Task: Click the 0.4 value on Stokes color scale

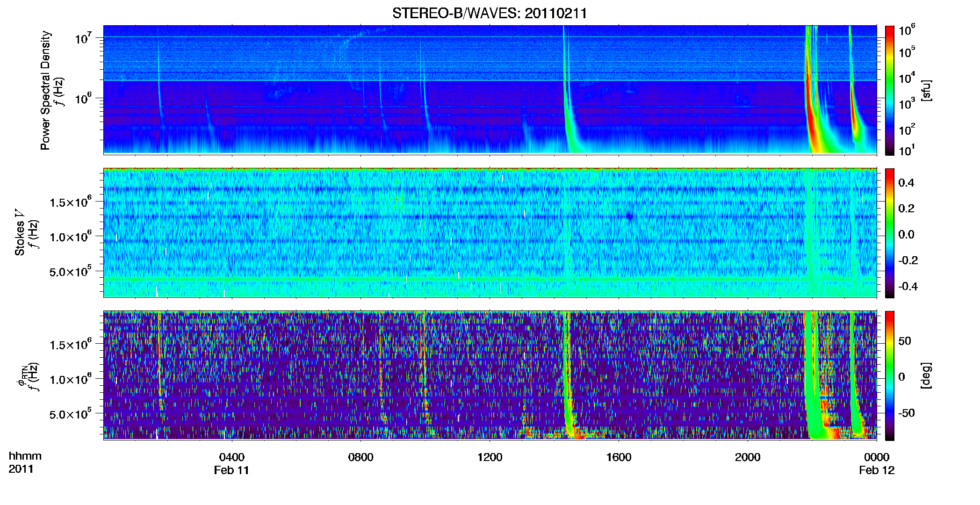Action: coord(906,183)
